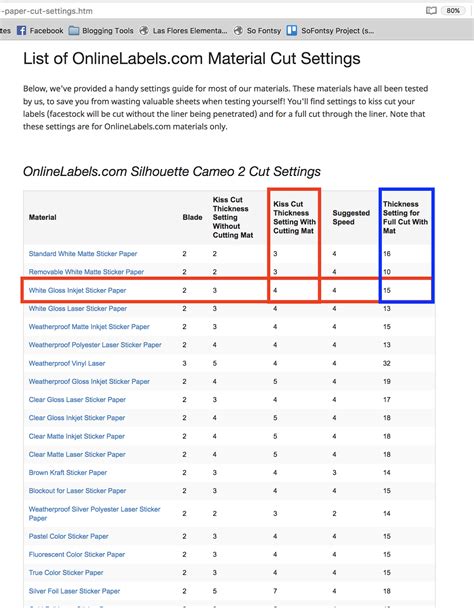The image size is (474, 608).
Task: Click the address bar URL text
Action: pyautogui.click(x=47, y=11)
